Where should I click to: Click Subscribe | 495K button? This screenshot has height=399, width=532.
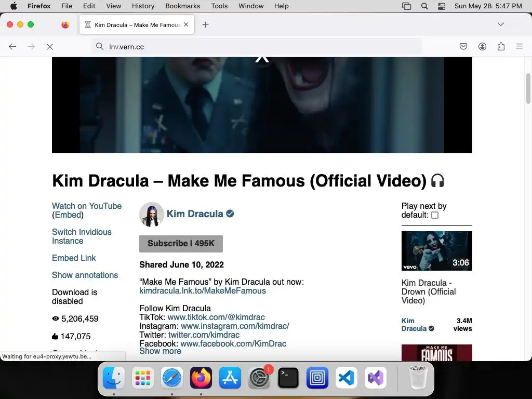[181, 244]
